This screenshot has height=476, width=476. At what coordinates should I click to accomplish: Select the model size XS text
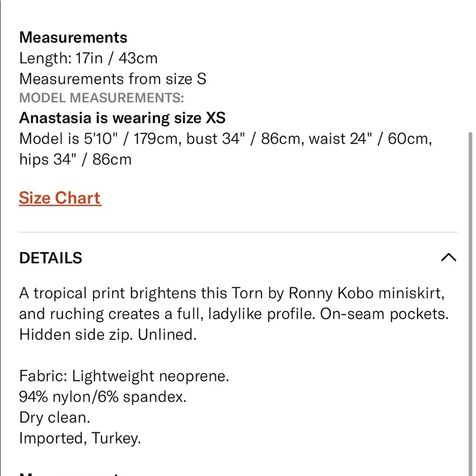(x=122, y=118)
